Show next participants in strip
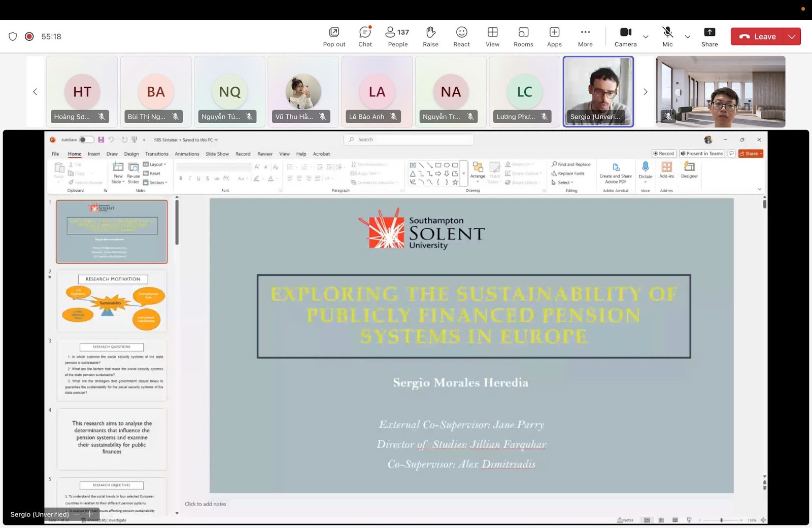 [x=646, y=92]
